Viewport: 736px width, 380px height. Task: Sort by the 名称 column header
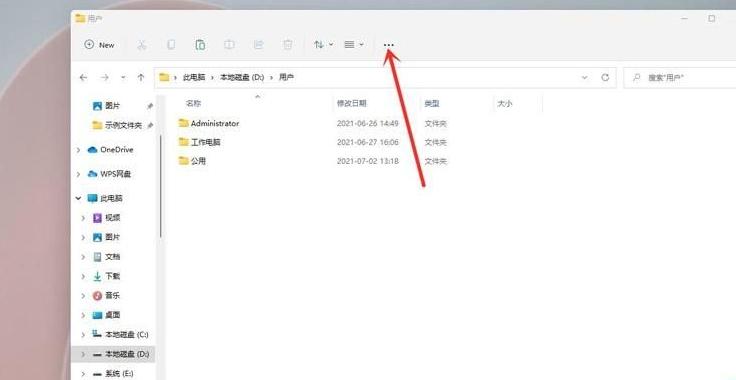click(x=193, y=103)
